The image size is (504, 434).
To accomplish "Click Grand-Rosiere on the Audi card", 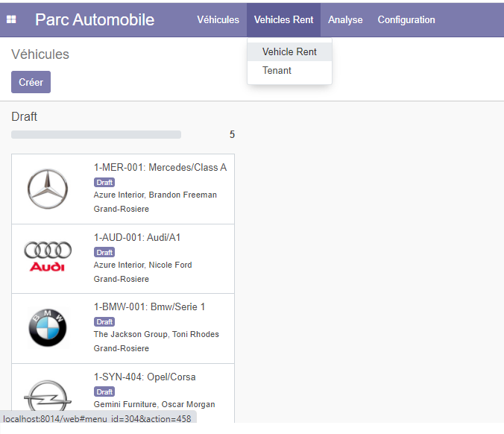I will tap(122, 280).
